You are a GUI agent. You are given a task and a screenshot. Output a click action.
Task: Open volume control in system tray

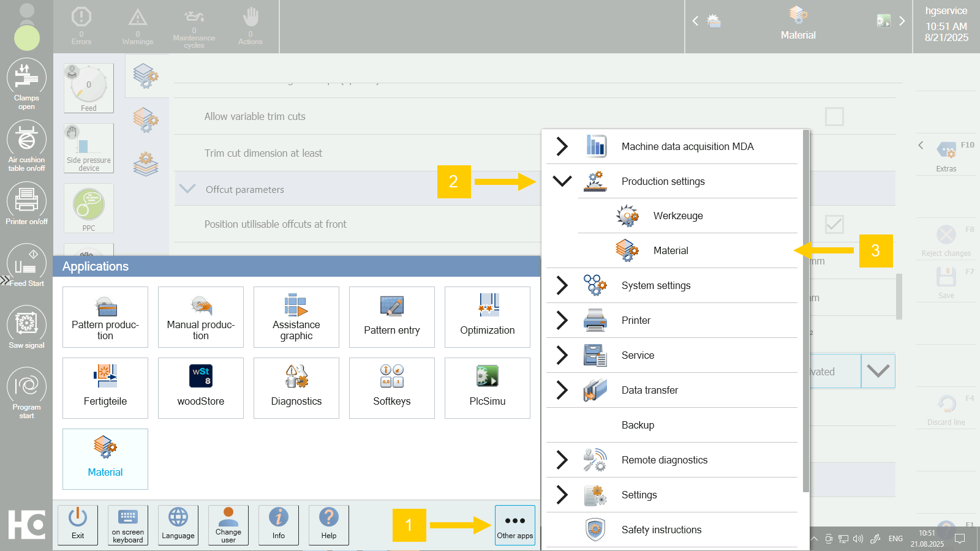[858, 539]
